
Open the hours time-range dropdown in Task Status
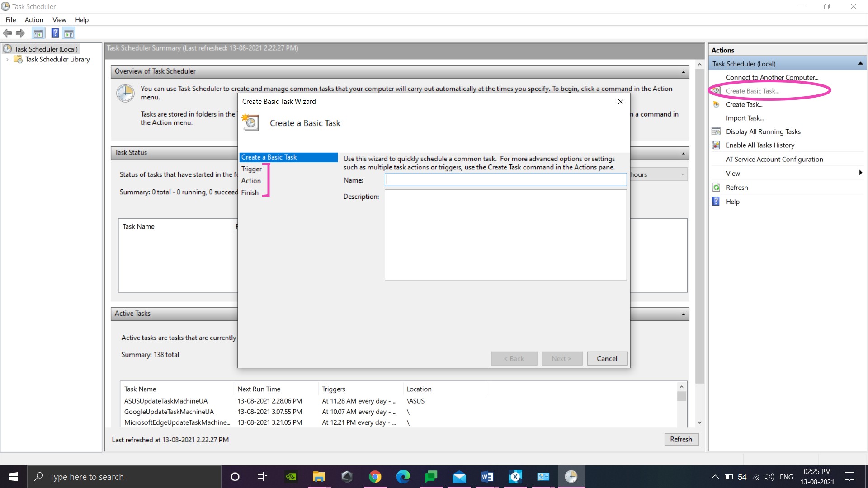tap(683, 174)
